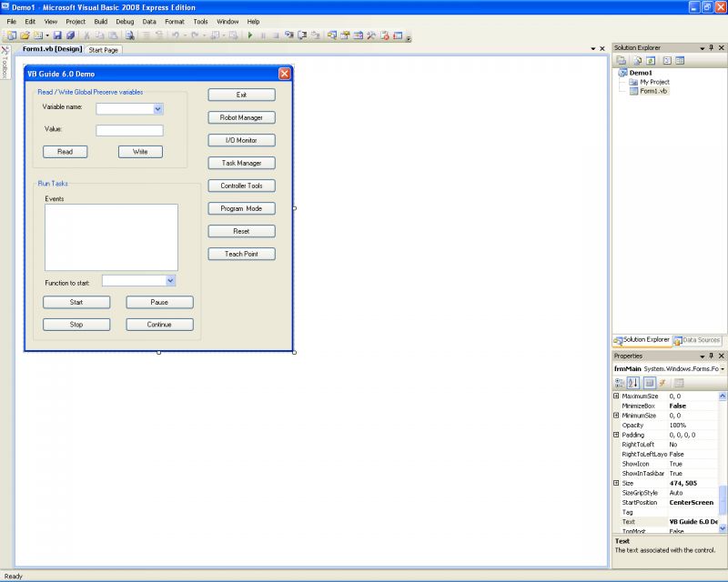Open the auto-hidden Toolbox side tab
728x582 pixels.
click(5, 63)
